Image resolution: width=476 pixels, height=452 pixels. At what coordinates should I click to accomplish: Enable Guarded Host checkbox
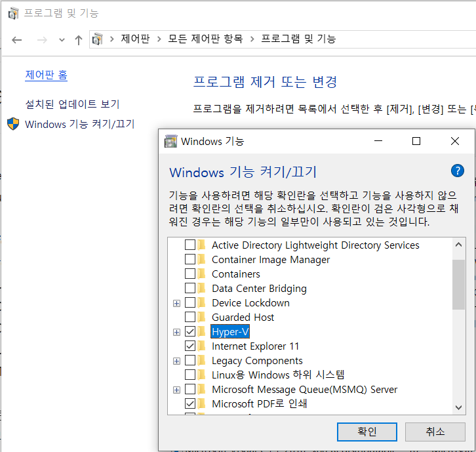coord(190,316)
